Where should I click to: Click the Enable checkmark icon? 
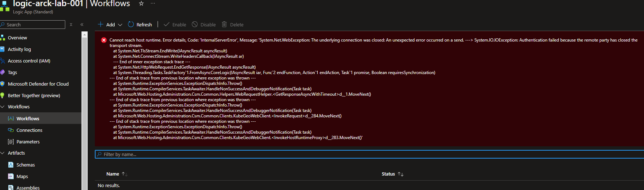click(167, 24)
